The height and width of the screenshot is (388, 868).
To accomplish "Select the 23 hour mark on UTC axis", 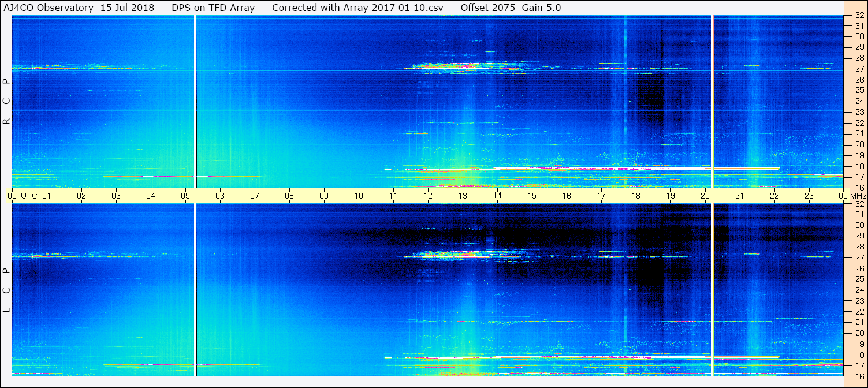I will click(809, 196).
